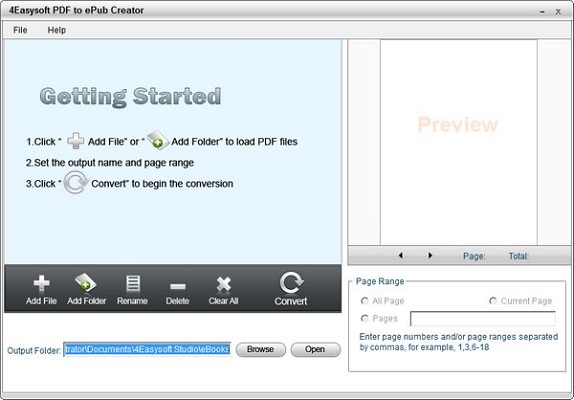
Task: Open the File menu
Action: point(20,30)
